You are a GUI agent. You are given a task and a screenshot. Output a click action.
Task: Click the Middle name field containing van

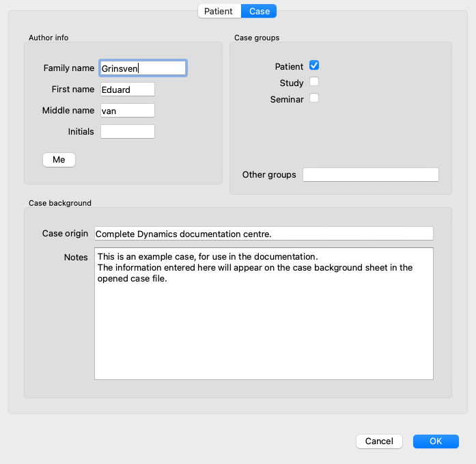[x=128, y=111]
